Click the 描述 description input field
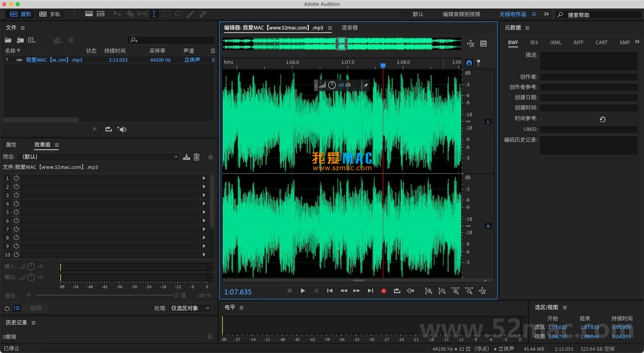Viewport: 644px width, 353px height. (x=589, y=61)
